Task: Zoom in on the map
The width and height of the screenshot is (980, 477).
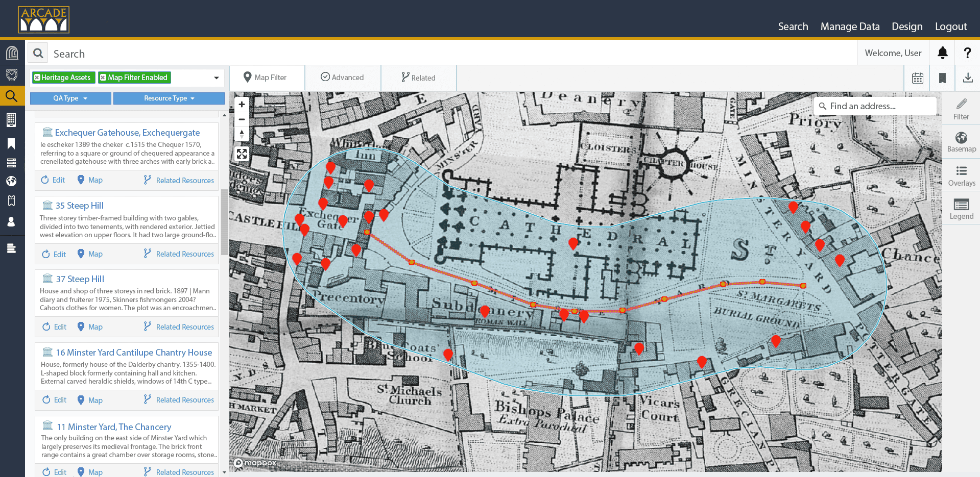Action: 242,105
